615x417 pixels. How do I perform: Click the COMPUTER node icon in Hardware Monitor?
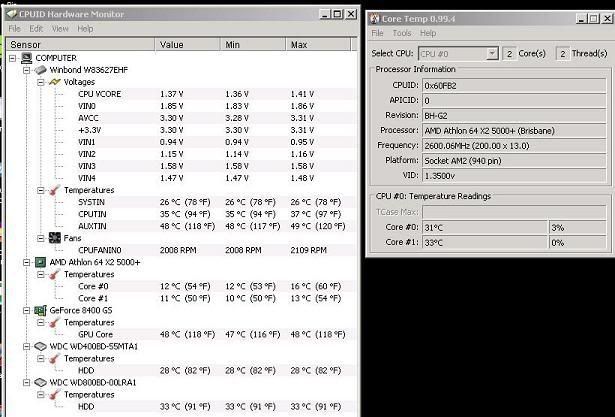click(x=26, y=58)
